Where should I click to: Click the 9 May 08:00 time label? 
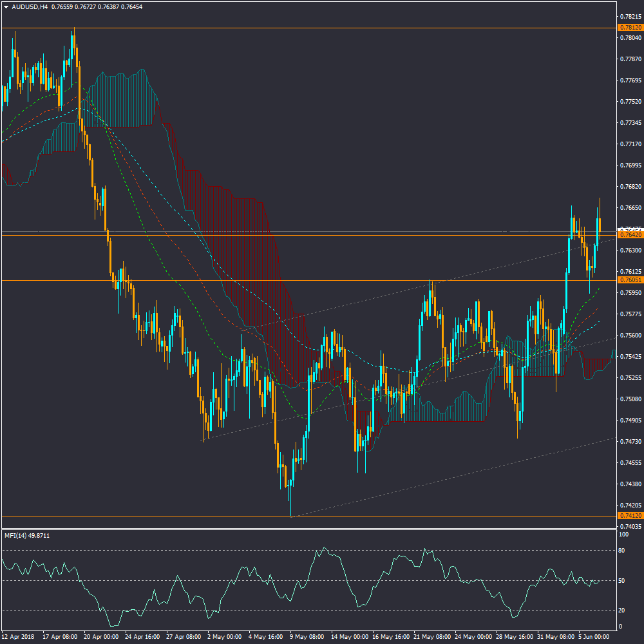[x=307, y=636]
